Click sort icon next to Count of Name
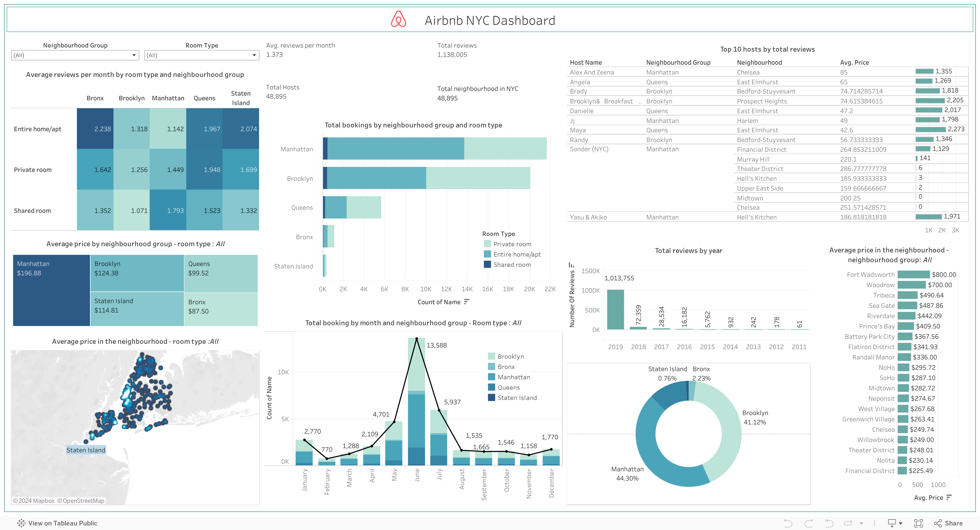Screen dimensions: 980x530 tap(467, 302)
